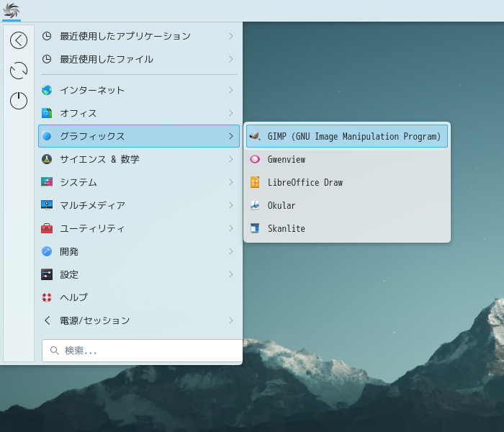This screenshot has width=504, height=432.
Task: Expand ユーティリティ submenu arrow
Action: point(231,228)
